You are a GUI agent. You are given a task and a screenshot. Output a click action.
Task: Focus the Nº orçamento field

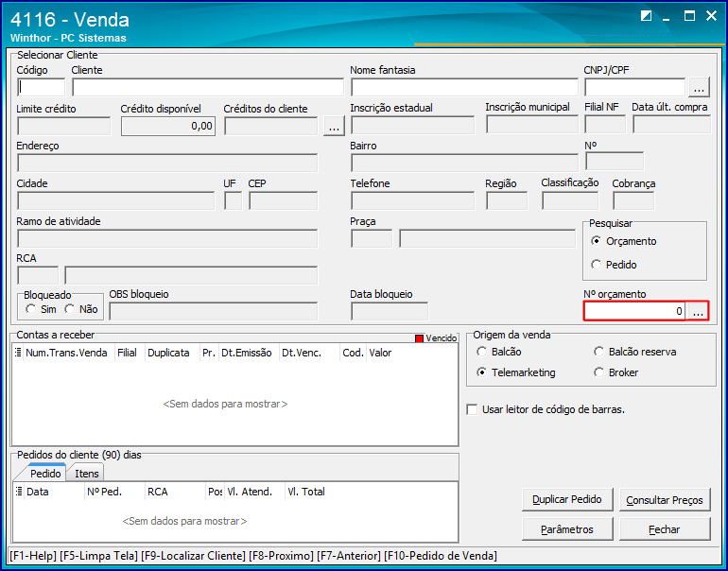pyautogui.click(x=635, y=311)
